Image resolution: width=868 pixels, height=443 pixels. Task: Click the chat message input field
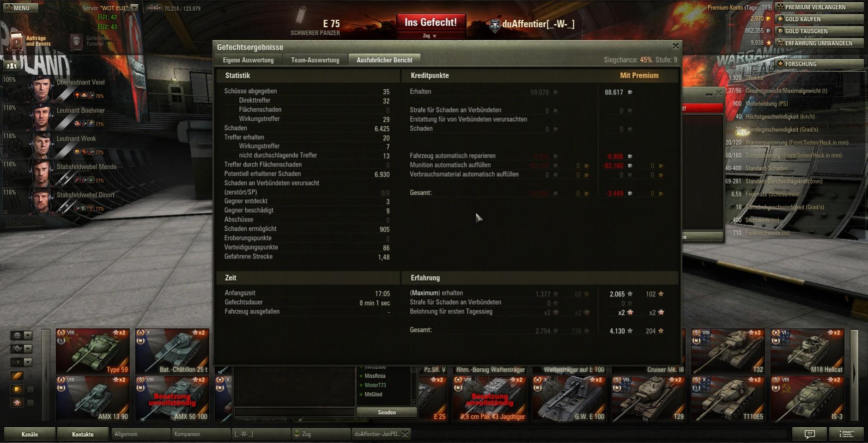coord(294,412)
